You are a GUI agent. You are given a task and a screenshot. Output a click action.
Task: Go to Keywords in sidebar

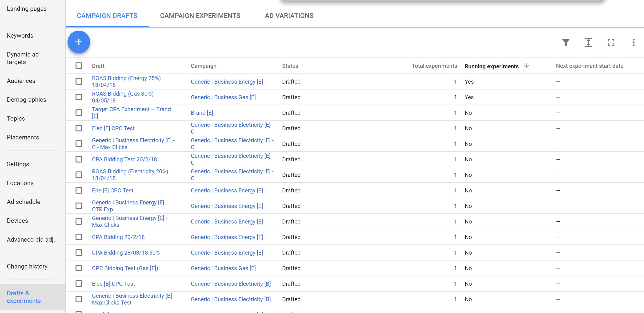pyautogui.click(x=20, y=36)
